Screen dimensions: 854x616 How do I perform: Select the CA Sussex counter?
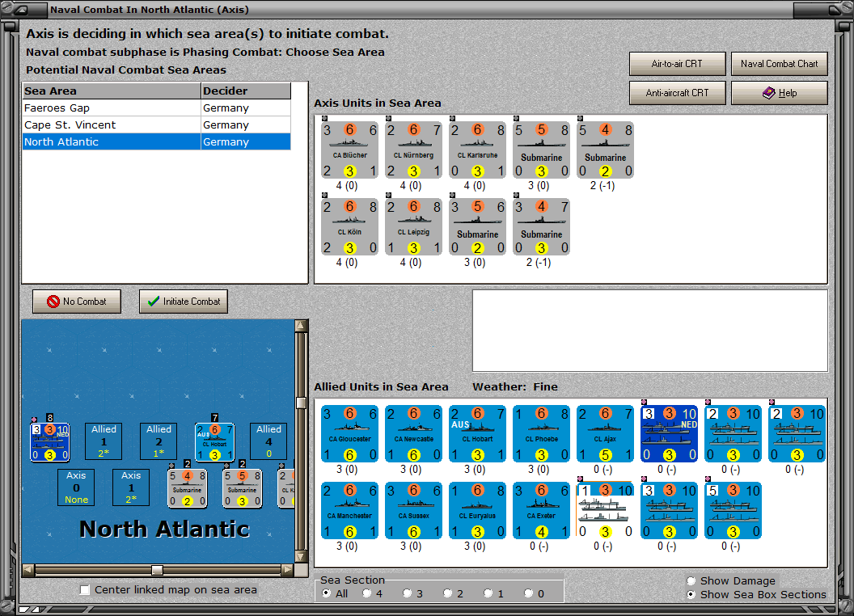413,510
